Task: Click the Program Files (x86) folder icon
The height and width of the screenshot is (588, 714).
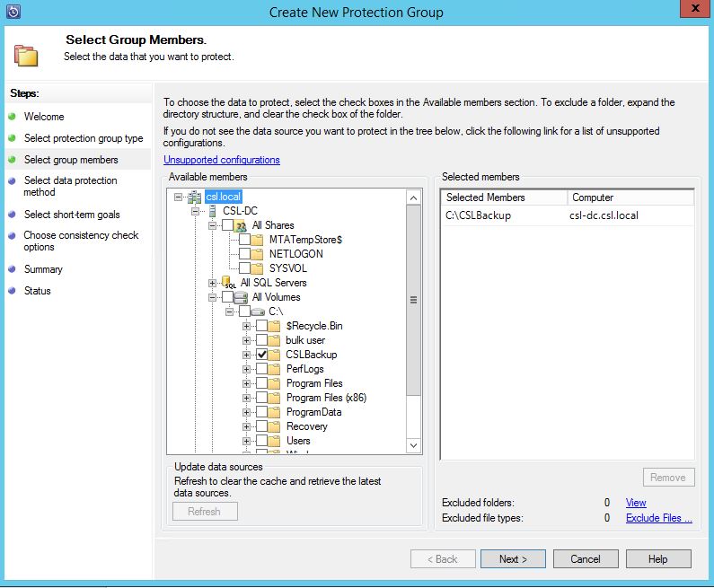Action: click(x=274, y=399)
